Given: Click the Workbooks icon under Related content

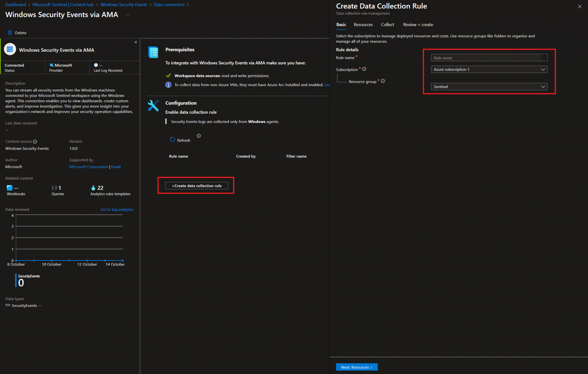Looking at the screenshot, I should [9, 188].
